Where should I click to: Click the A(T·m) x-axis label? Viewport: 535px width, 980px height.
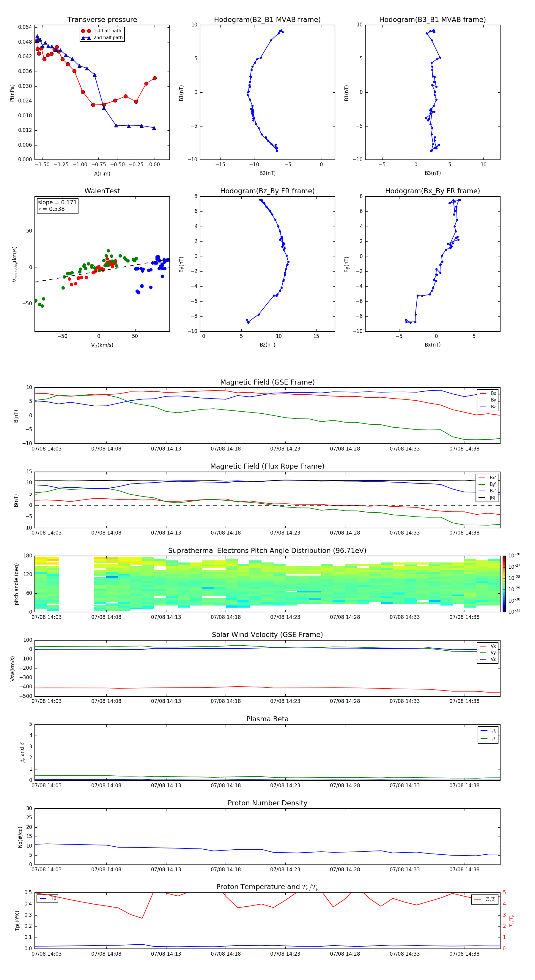102,173
